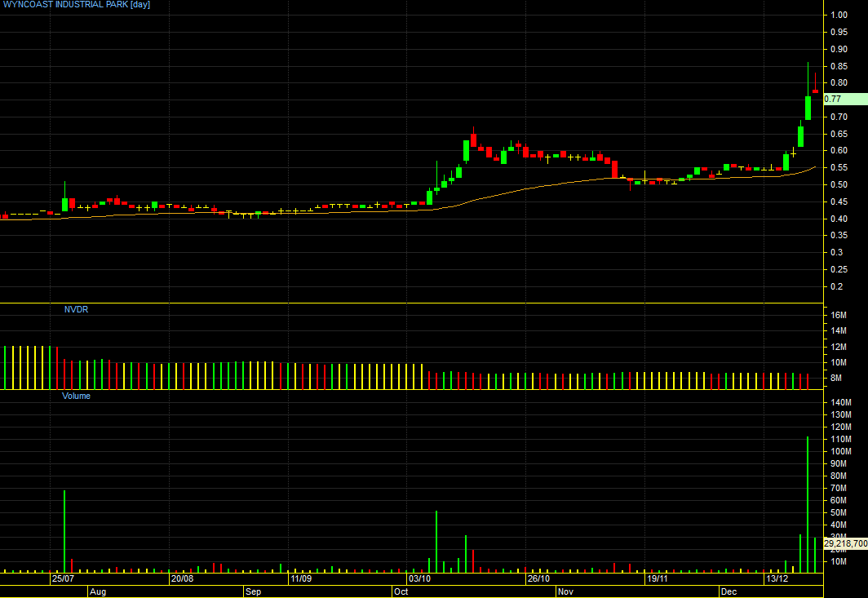Click the 50M volume axis value
868x598 pixels.
point(839,512)
